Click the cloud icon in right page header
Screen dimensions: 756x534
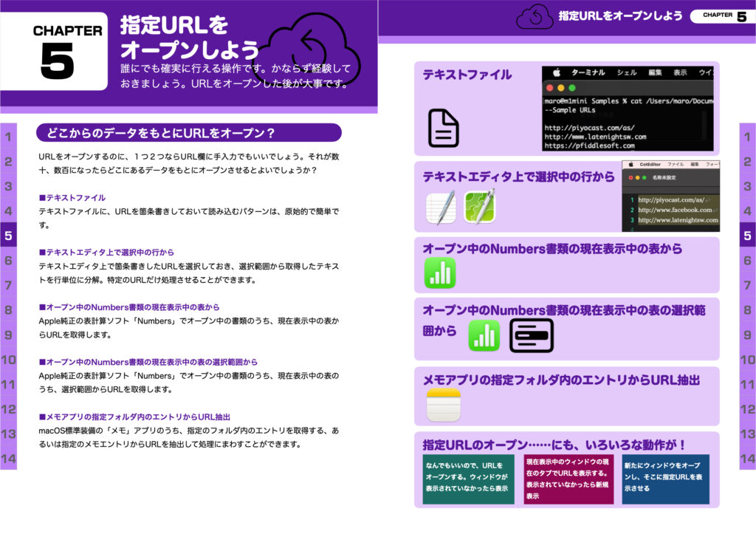(x=535, y=17)
